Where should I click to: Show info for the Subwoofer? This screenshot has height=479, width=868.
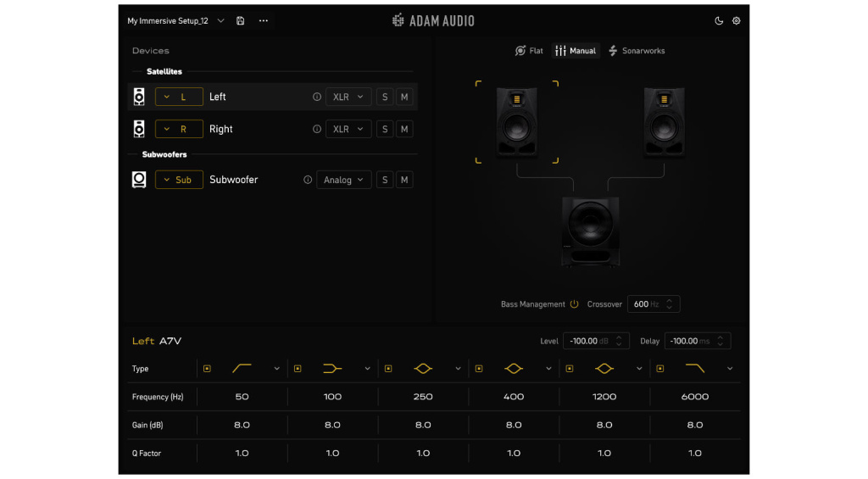pyautogui.click(x=307, y=180)
